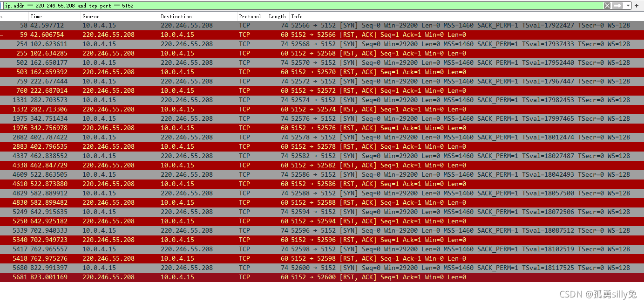Select packet 4338 at time 462.847729

[x=322, y=165]
